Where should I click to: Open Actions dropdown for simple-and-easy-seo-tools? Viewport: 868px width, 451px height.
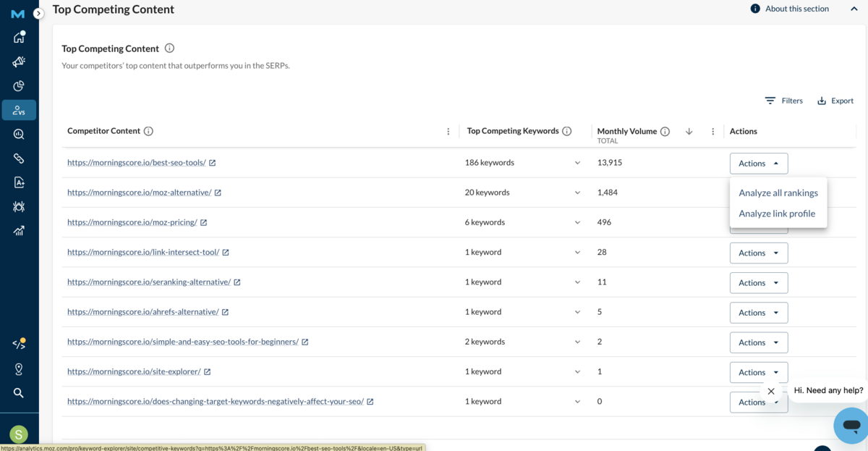pyautogui.click(x=759, y=342)
